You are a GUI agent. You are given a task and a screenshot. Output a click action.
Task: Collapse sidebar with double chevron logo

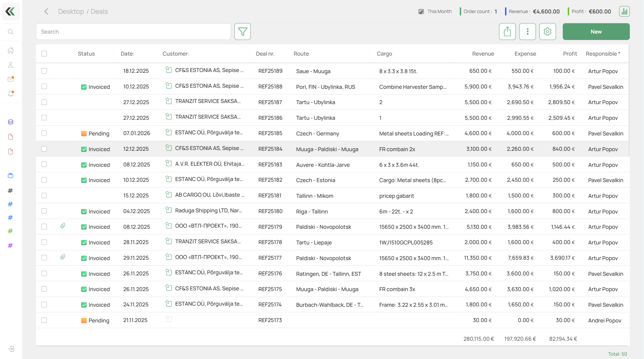[x=10, y=12]
